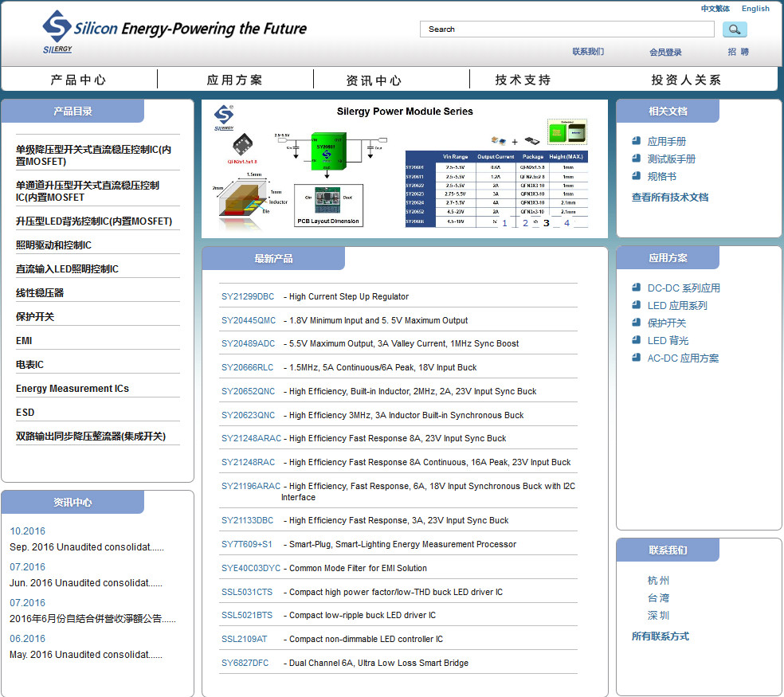784x697 pixels.
Task: Open the 台湾 contact link
Action: 658,598
